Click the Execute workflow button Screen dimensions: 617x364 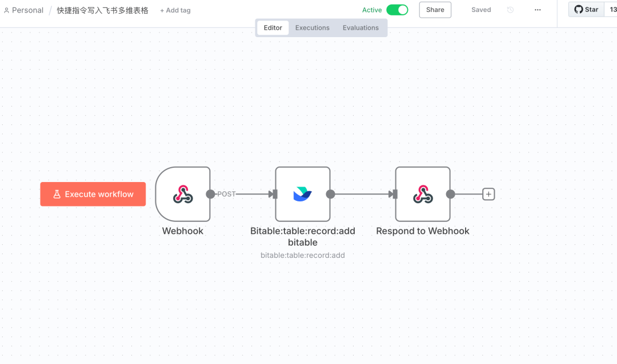(x=93, y=194)
